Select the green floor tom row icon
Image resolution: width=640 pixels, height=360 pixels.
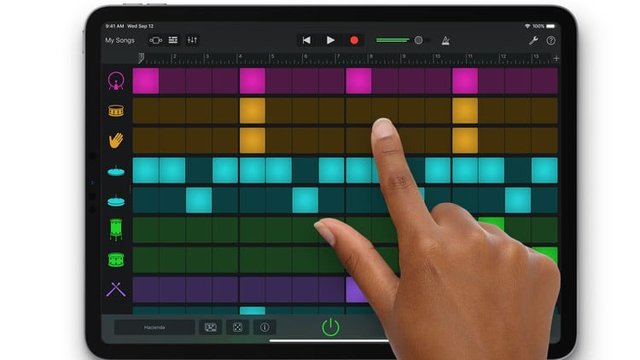click(x=116, y=229)
